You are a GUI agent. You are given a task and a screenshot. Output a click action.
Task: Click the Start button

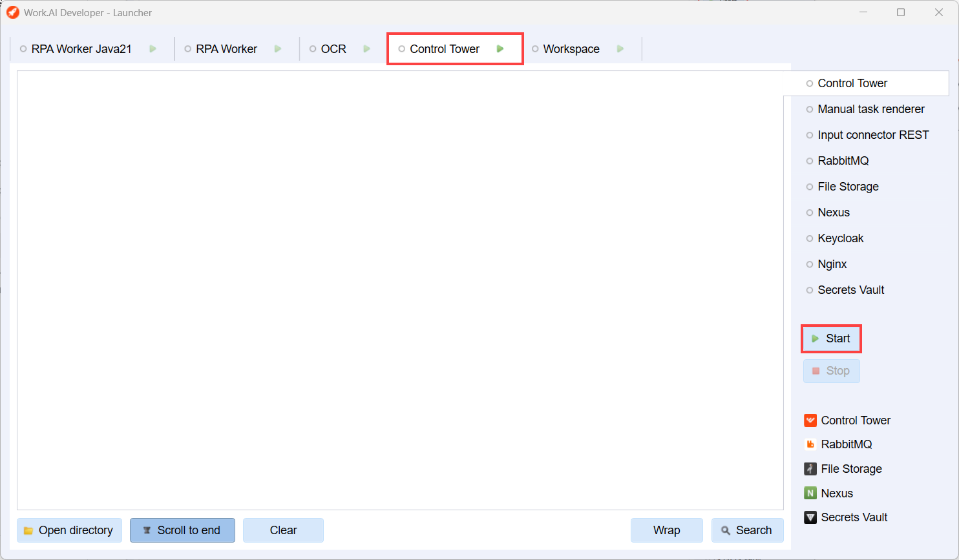coord(831,338)
